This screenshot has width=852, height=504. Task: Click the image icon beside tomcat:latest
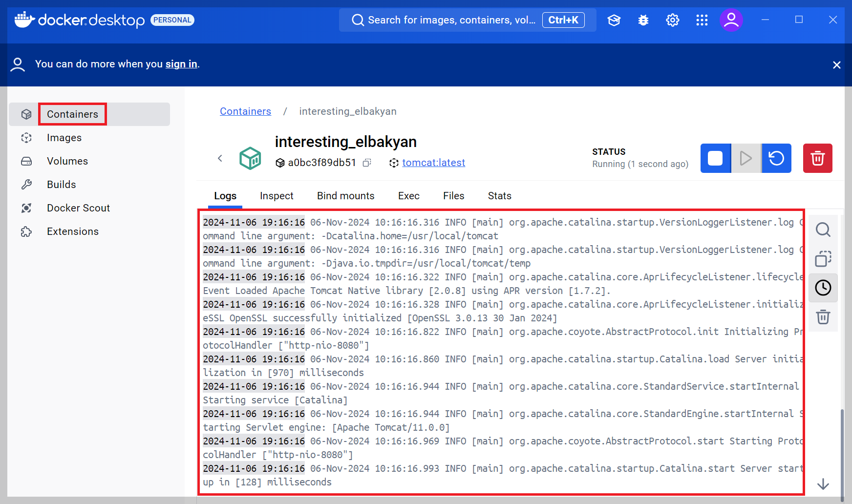pyautogui.click(x=394, y=163)
